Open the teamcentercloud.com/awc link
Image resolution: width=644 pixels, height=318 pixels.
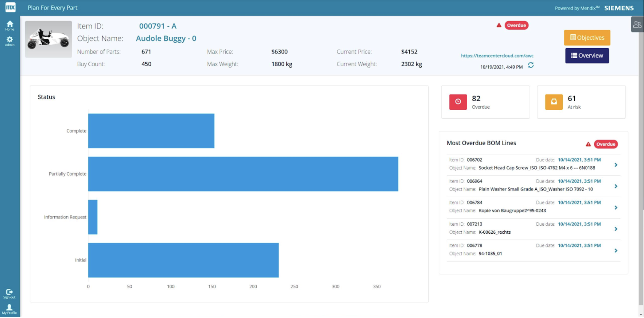coord(497,56)
